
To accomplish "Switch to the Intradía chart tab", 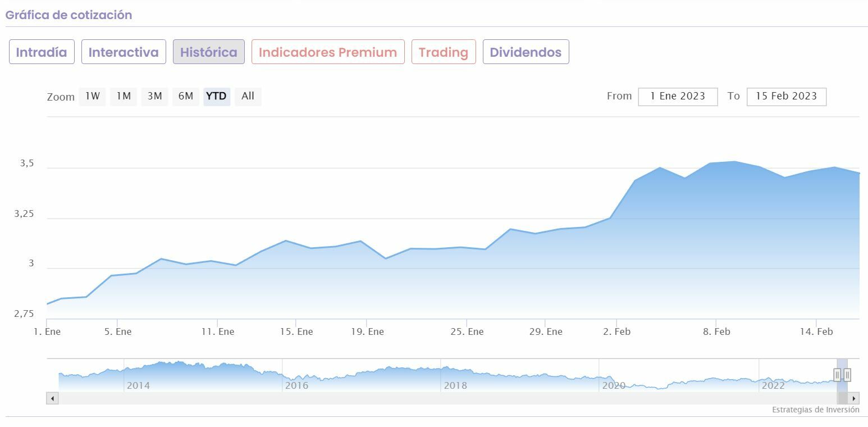I will (x=42, y=52).
